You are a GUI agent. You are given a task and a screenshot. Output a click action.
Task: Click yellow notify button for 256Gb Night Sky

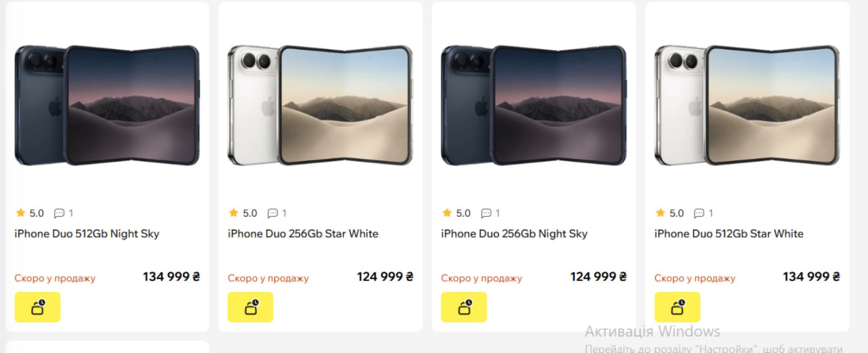click(464, 307)
